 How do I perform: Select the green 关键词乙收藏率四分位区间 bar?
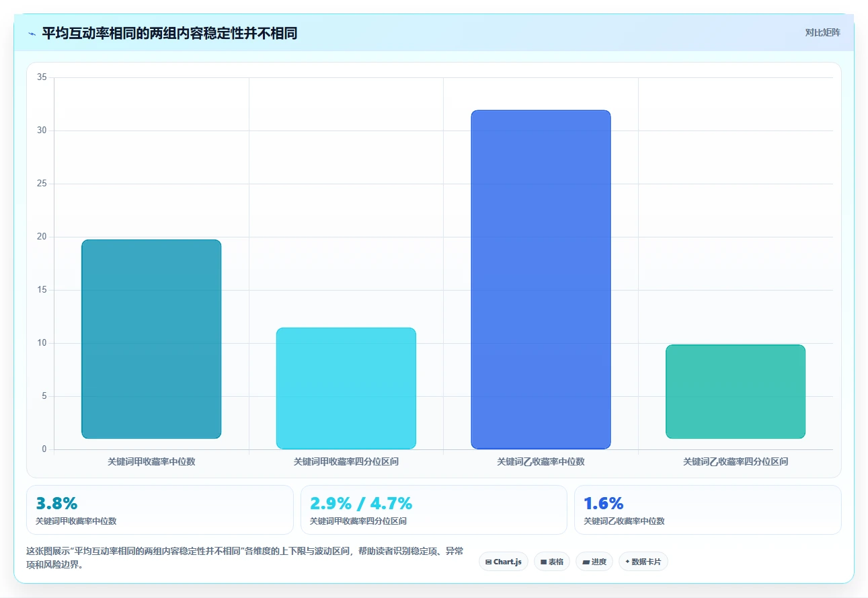click(736, 391)
